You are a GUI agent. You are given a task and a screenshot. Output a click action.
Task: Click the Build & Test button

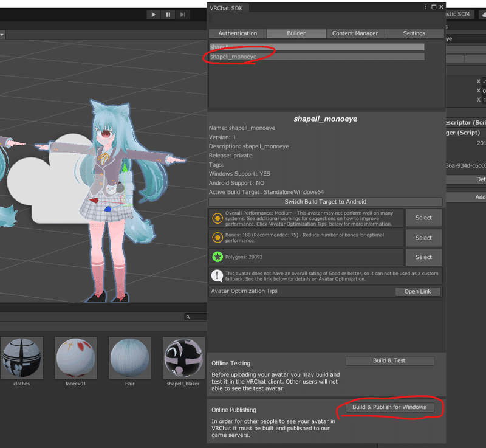click(389, 360)
